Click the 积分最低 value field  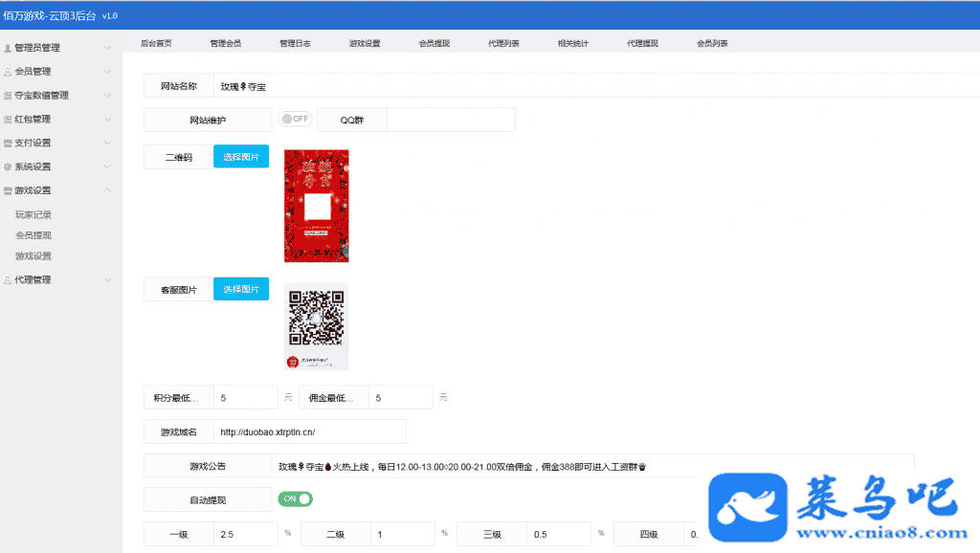point(246,397)
